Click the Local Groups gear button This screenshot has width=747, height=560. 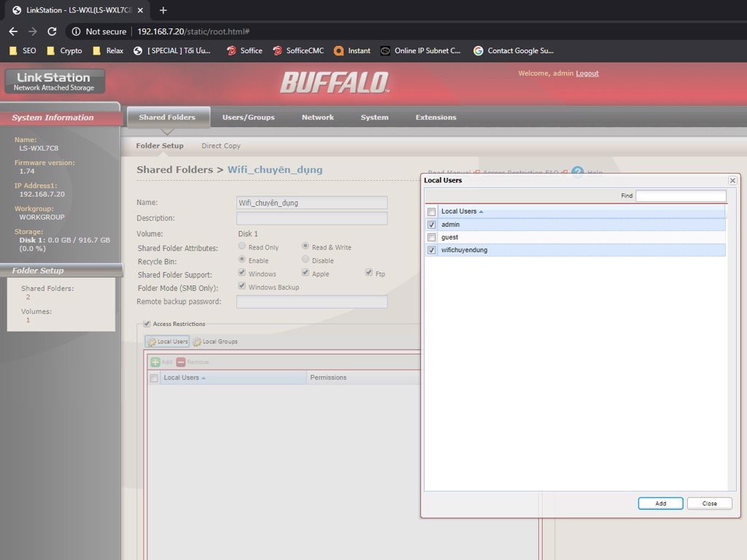pos(215,341)
